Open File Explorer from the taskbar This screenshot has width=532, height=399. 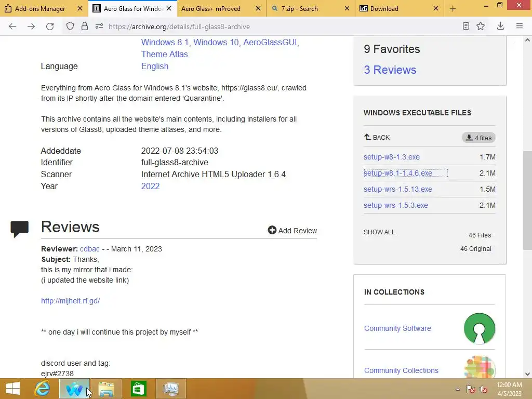[106, 389]
